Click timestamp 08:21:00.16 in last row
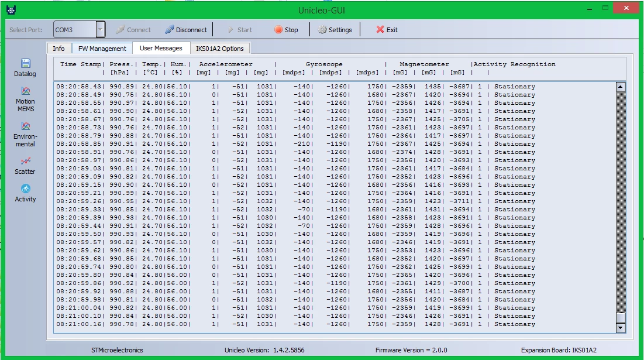This screenshot has height=360, width=644. point(79,324)
